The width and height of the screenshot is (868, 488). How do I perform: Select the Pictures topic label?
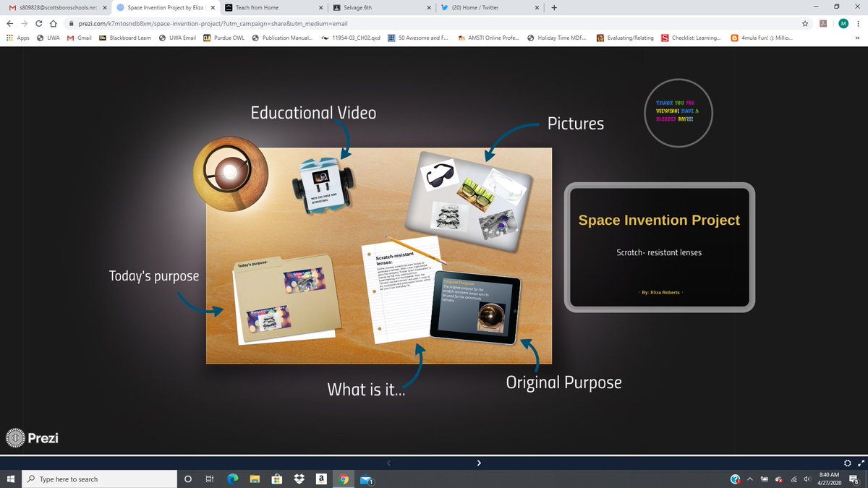(x=576, y=124)
